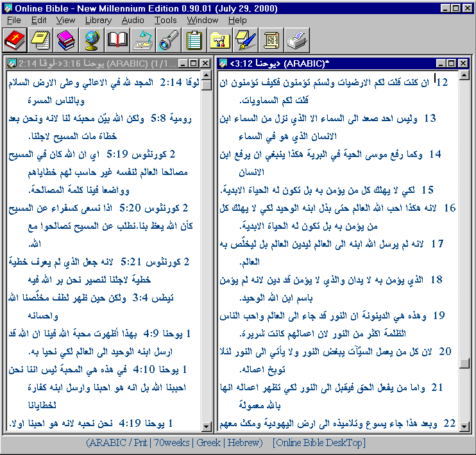Open the Audio menu

pyautogui.click(x=132, y=21)
